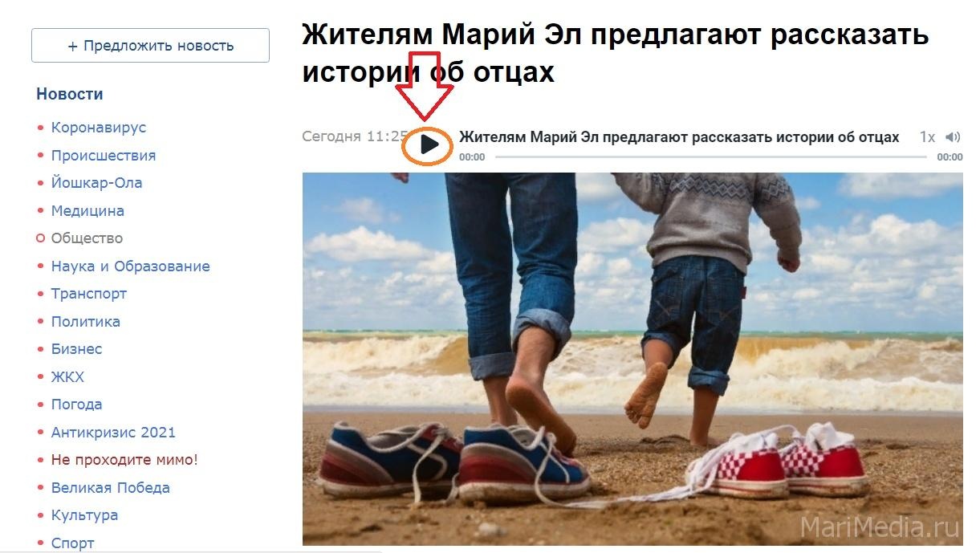Select the Общество category
This screenshot has height=553, width=980.
87,238
